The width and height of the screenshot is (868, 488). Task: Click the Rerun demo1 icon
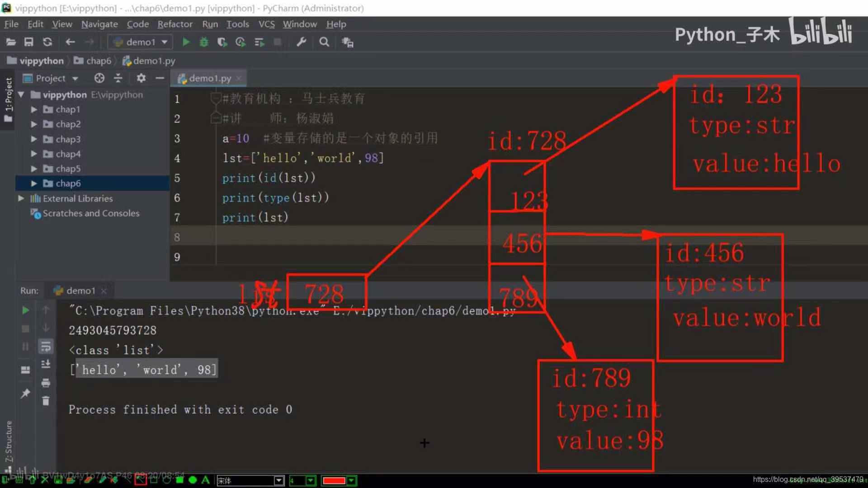[25, 310]
